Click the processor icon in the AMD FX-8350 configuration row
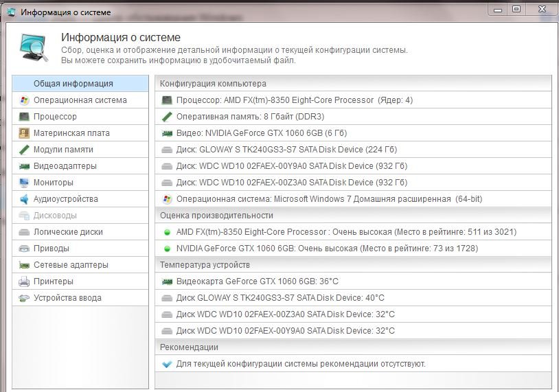 coord(166,100)
